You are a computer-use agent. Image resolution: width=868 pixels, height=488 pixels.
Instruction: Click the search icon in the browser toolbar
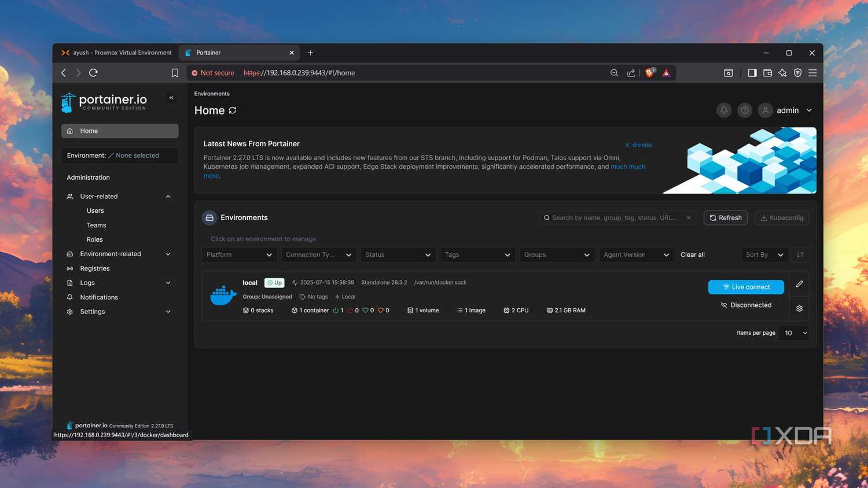pyautogui.click(x=614, y=73)
